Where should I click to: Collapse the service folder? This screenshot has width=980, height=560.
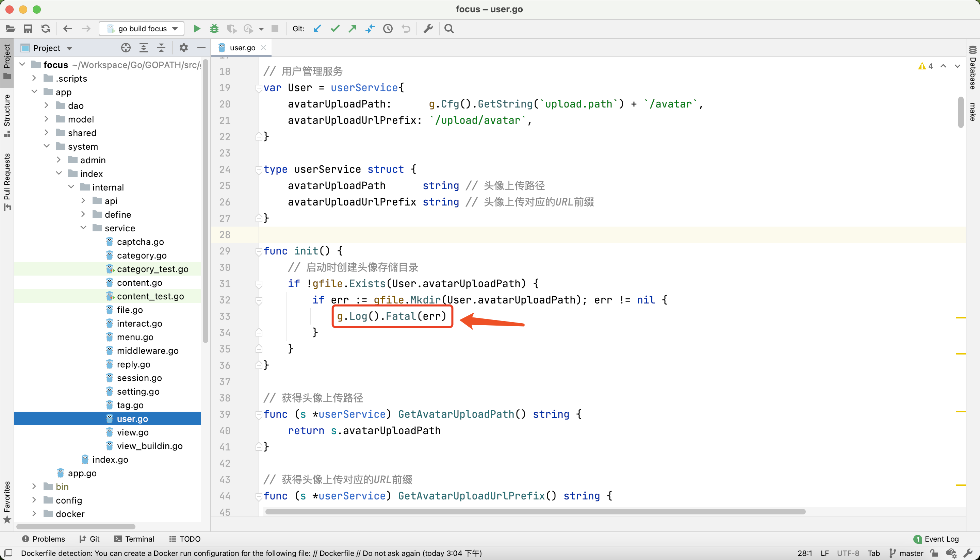83,228
